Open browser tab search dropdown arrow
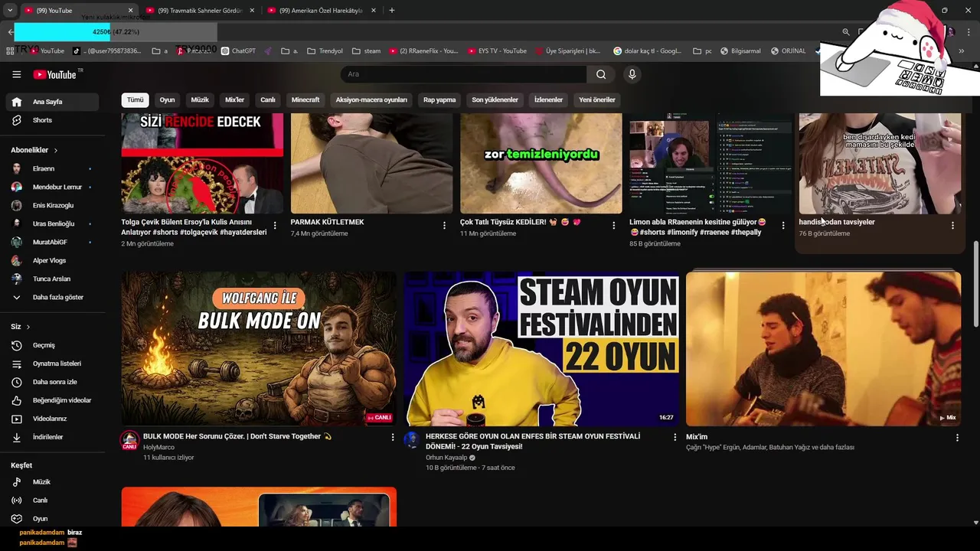This screenshot has width=980, height=551. pos(9,11)
